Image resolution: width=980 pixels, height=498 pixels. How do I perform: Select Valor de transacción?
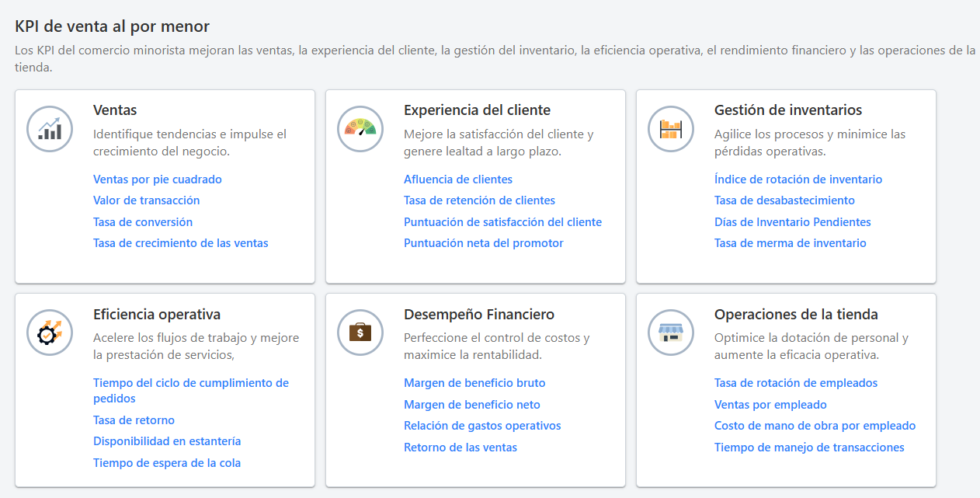[146, 200]
